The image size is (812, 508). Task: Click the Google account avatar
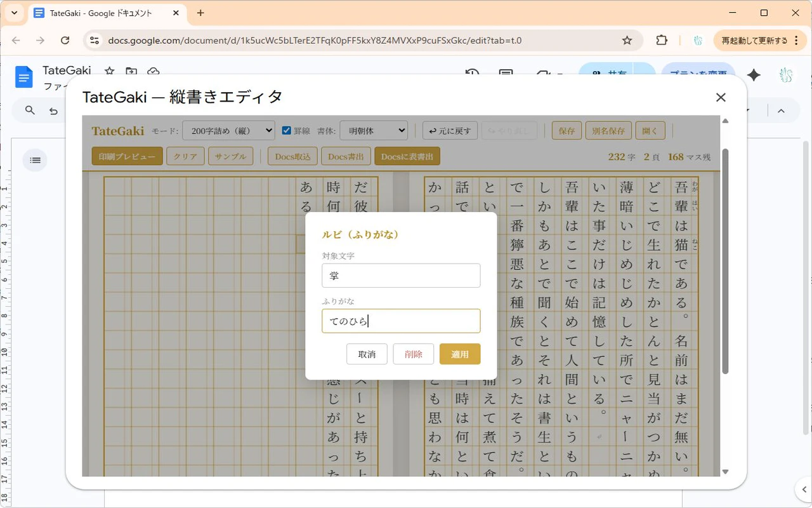pyautogui.click(x=786, y=75)
